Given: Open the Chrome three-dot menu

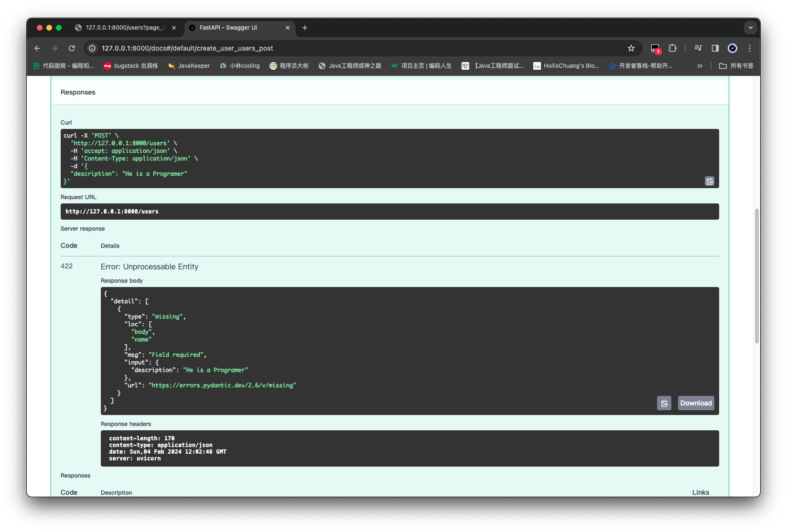Looking at the screenshot, I should [x=750, y=48].
